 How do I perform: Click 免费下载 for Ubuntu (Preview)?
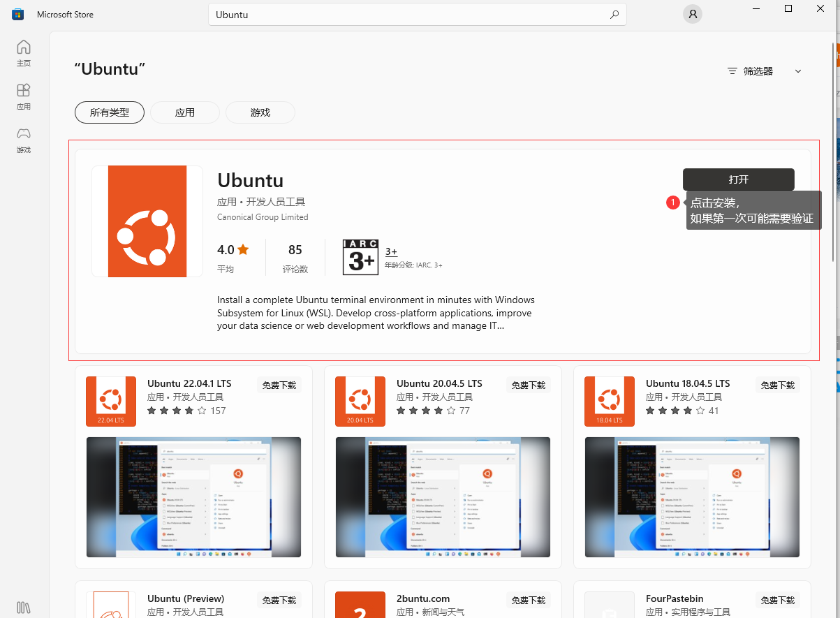[x=279, y=600]
